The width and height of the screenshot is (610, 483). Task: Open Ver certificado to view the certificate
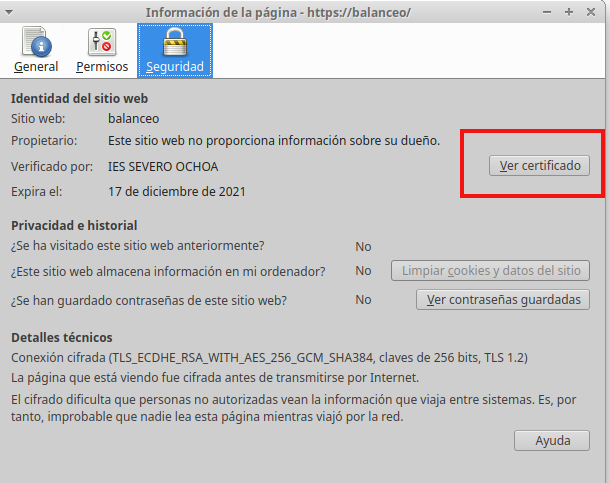[539, 166]
